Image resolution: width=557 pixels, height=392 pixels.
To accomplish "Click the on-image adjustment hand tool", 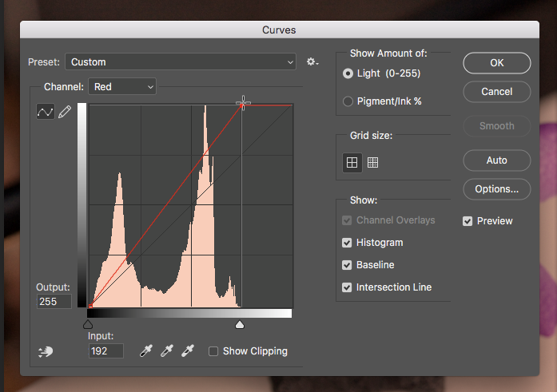I will tap(46, 351).
